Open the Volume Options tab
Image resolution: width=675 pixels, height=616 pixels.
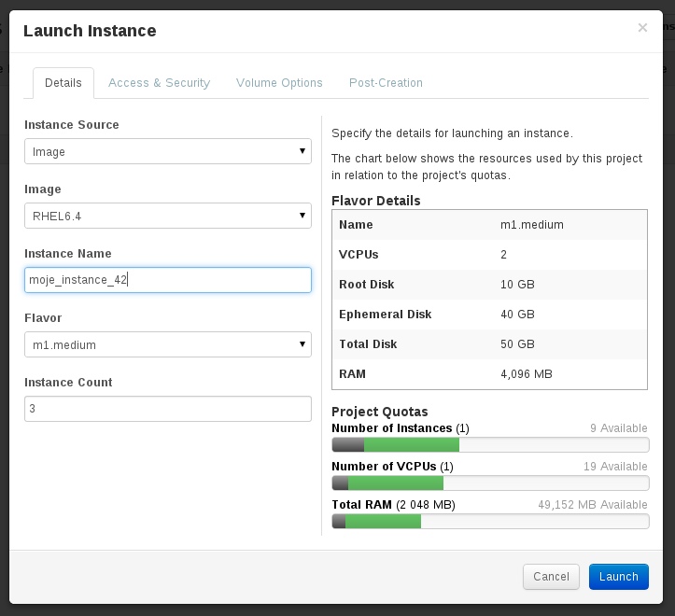coord(279,83)
